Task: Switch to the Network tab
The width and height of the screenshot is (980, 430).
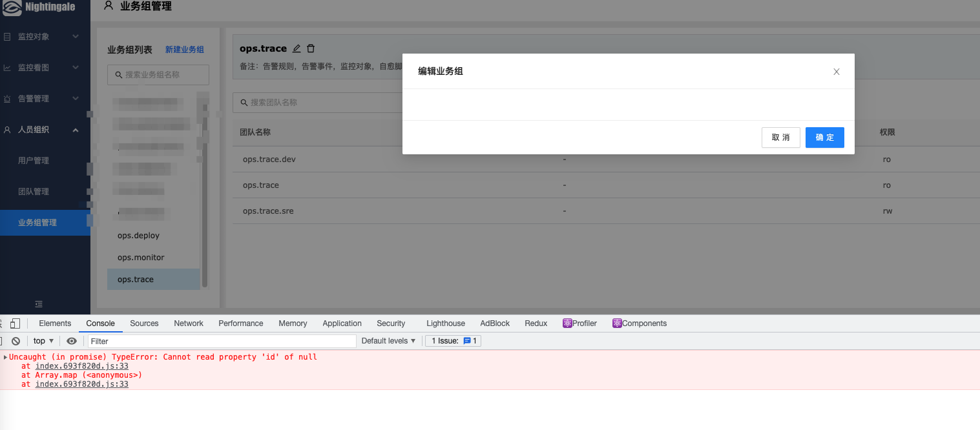Action: pyautogui.click(x=188, y=323)
